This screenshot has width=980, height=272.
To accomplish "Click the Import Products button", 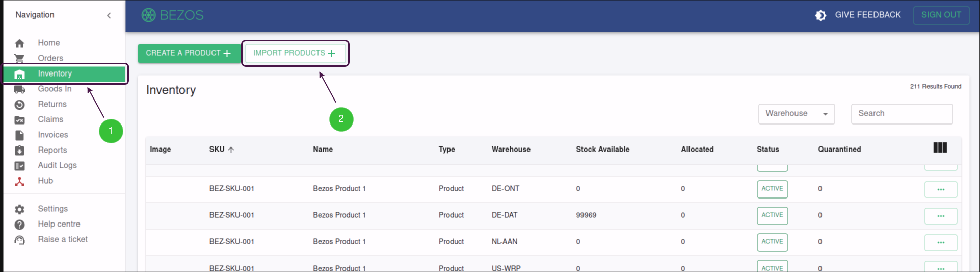I will [295, 53].
